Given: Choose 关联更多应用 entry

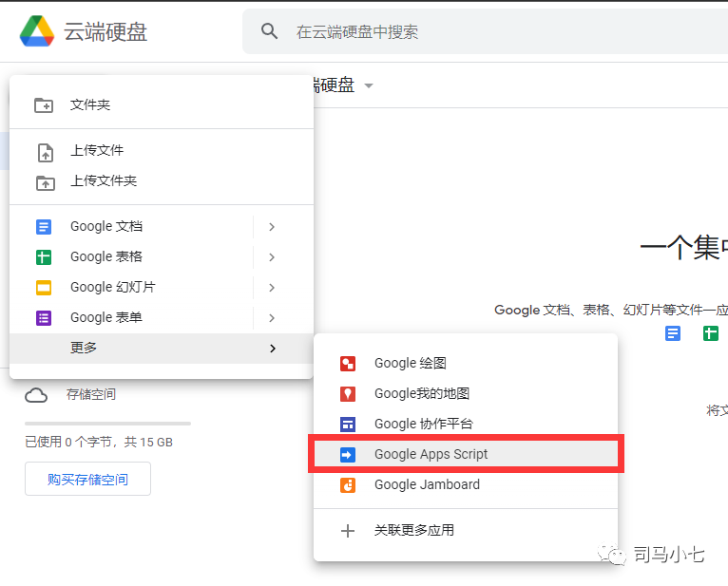Looking at the screenshot, I should tap(466, 530).
